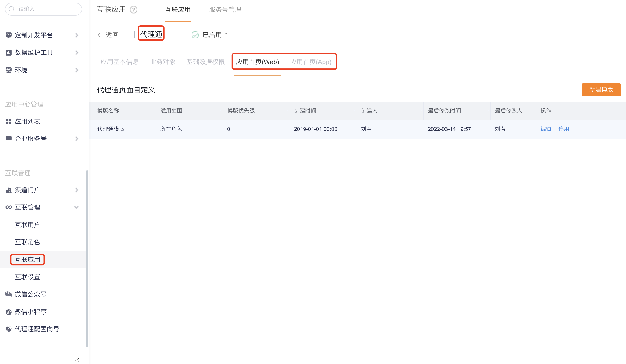The height and width of the screenshot is (364, 626).
Task: Switch to 应用首页(App) tab
Action: click(x=310, y=62)
